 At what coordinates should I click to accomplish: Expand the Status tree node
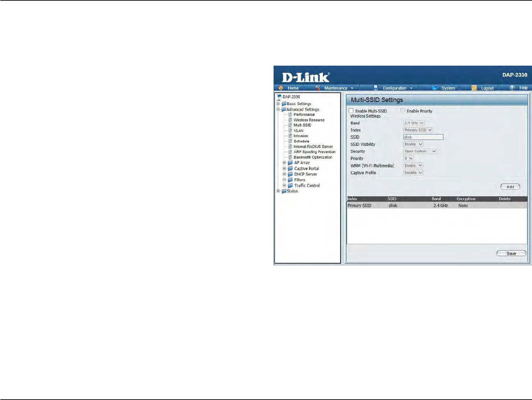point(278,191)
